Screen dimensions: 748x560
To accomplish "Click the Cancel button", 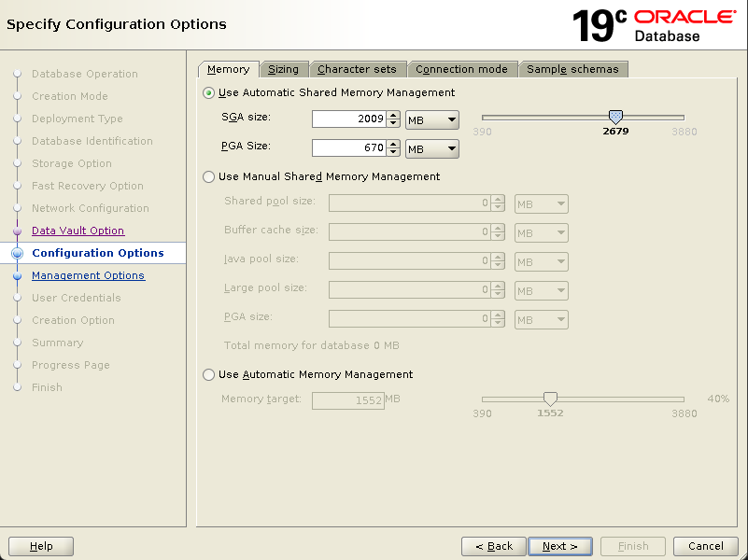I will [706, 546].
